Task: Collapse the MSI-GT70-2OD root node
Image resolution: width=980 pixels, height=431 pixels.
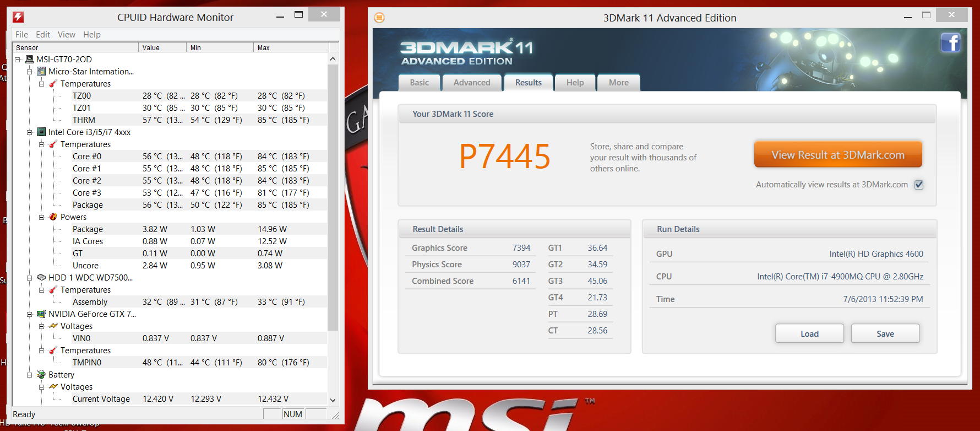Action: pos(18,60)
